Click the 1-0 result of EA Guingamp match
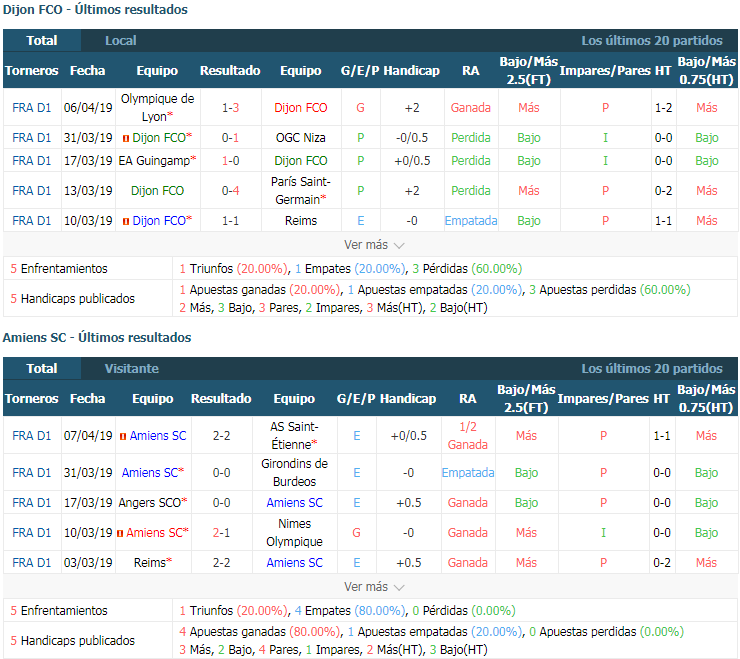 [x=230, y=161]
